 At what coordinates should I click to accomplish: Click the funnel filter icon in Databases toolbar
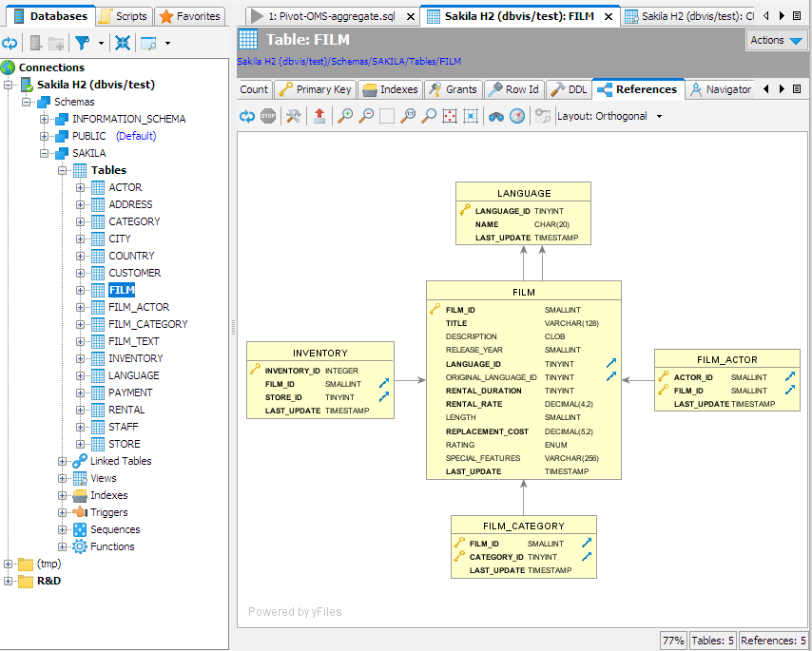coord(83,43)
